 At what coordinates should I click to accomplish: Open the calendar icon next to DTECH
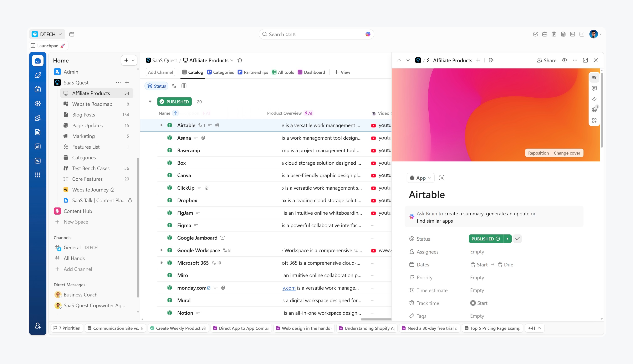[72, 34]
